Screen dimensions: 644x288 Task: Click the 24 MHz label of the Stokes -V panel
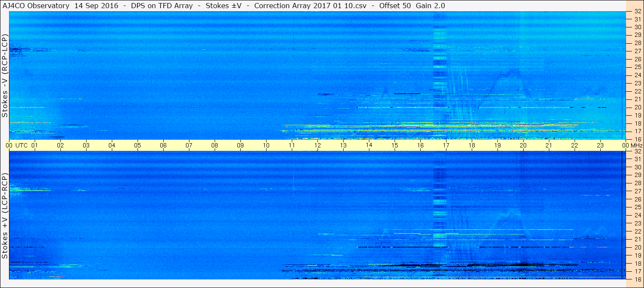[x=637, y=75]
